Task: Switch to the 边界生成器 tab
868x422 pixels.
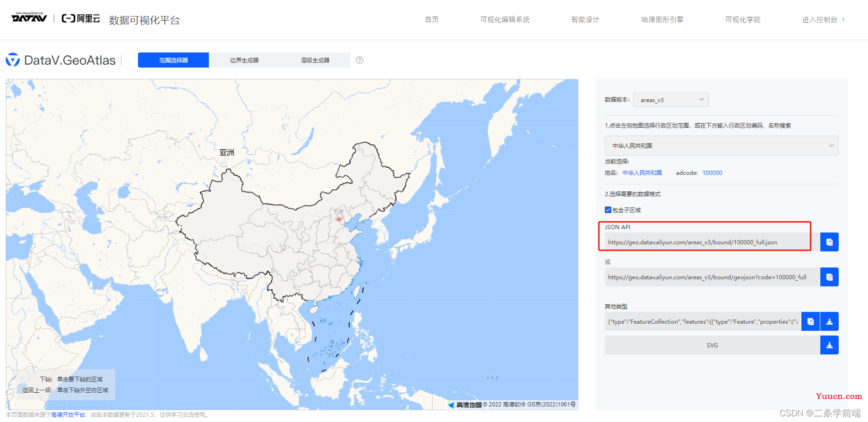Action: [244, 60]
